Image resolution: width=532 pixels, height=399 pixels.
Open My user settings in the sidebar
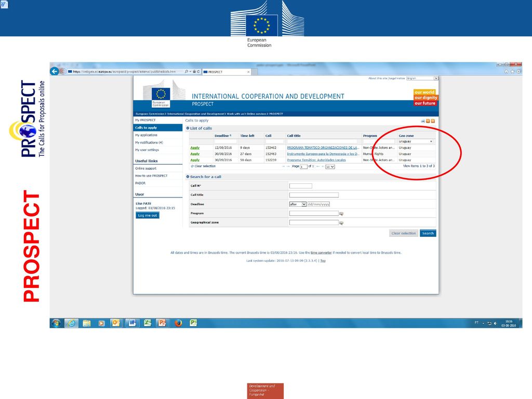(x=147, y=150)
